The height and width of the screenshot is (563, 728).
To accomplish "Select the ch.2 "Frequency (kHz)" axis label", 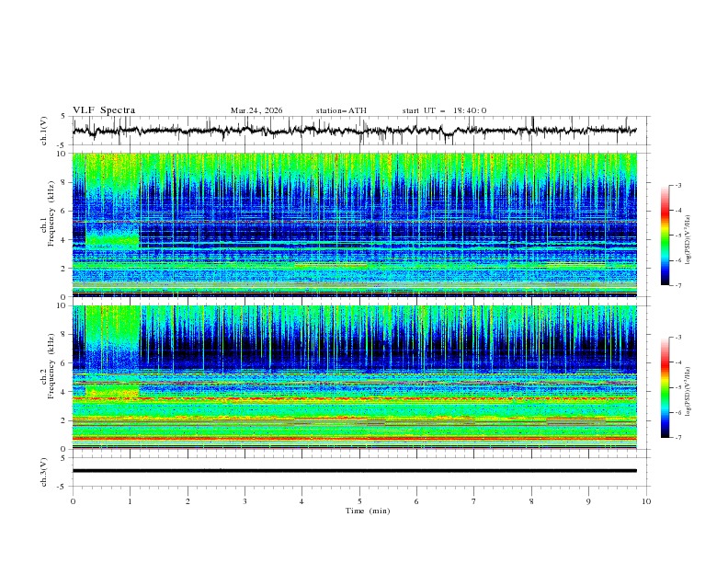I will (x=52, y=366).
